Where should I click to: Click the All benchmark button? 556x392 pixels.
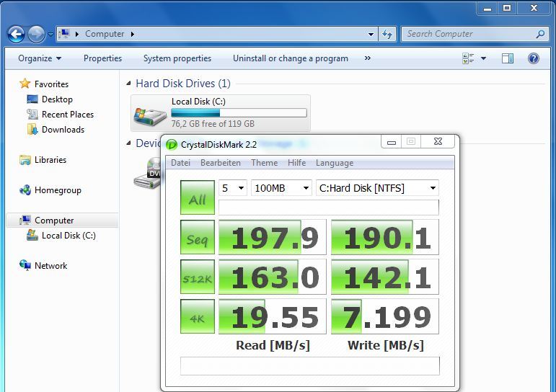point(198,197)
